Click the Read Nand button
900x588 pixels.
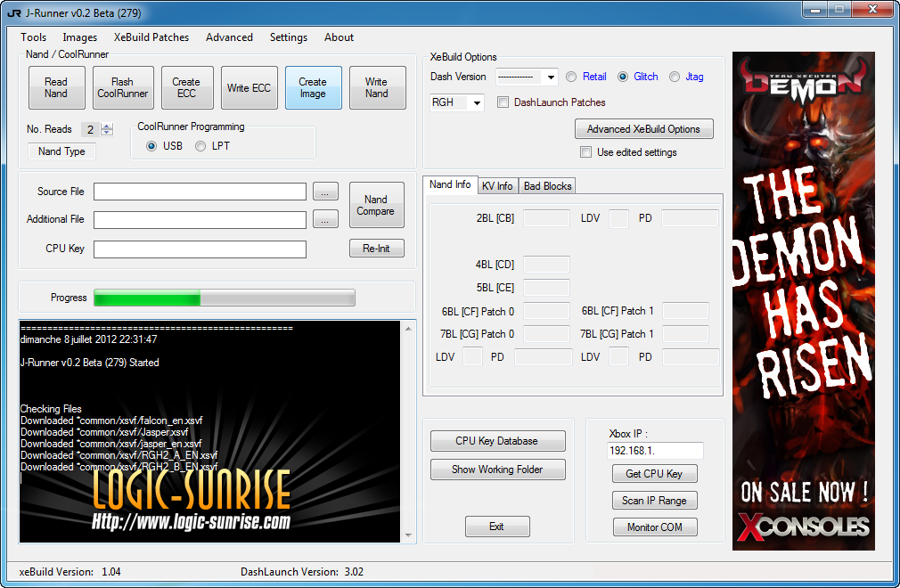56,87
